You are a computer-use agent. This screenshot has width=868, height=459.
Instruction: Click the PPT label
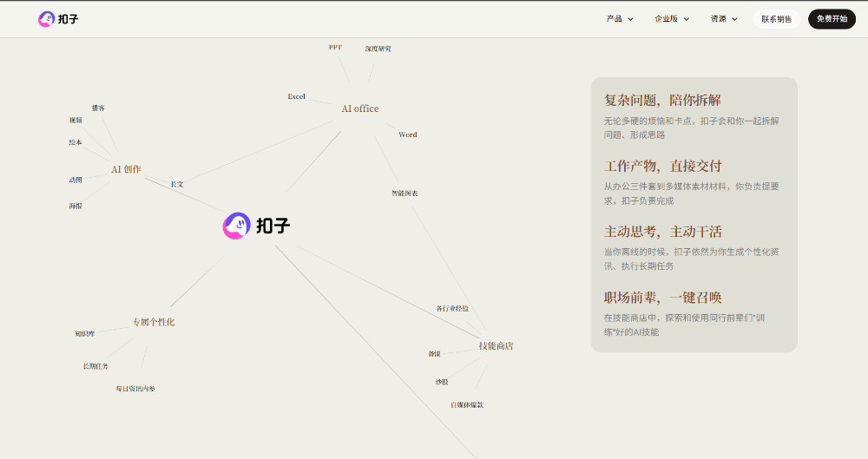335,47
